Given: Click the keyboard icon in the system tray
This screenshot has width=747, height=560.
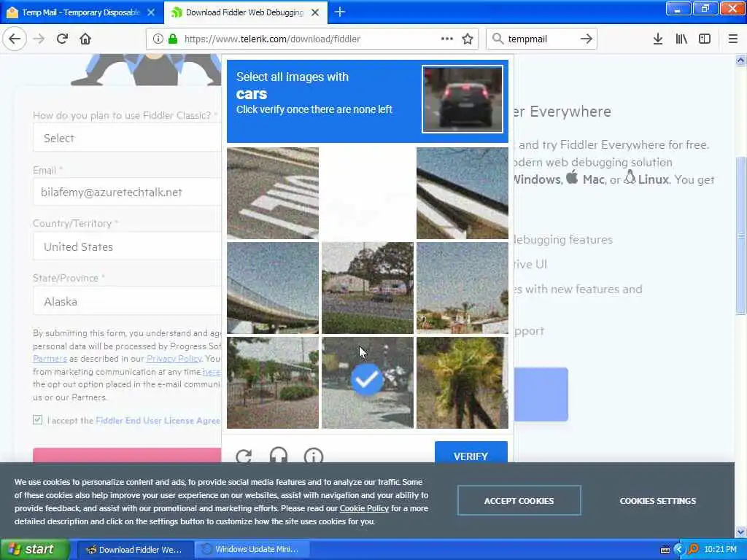Looking at the screenshot, I should [x=665, y=550].
